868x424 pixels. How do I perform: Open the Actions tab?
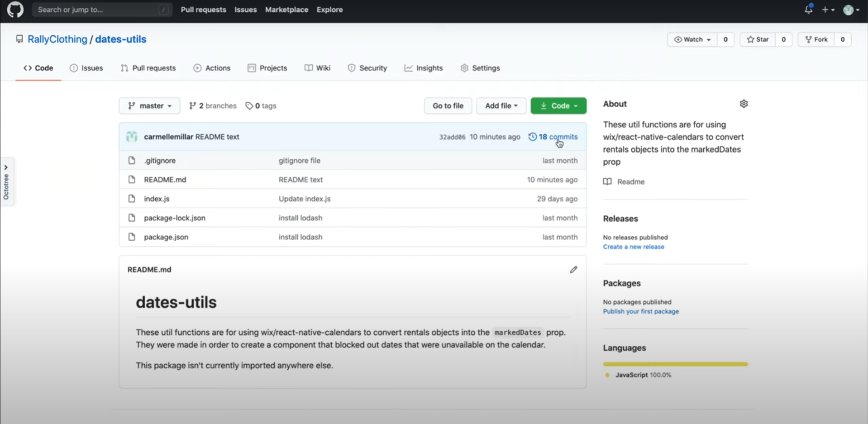click(212, 68)
